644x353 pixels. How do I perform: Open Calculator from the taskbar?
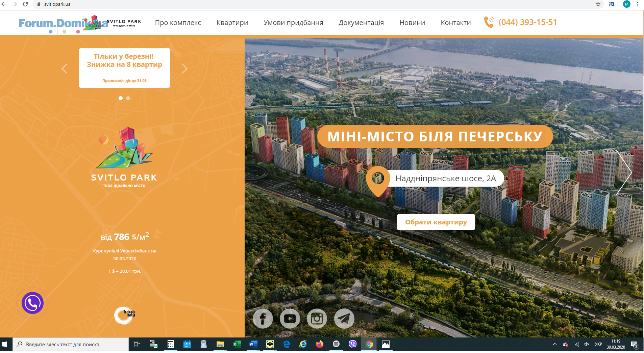tap(171, 344)
